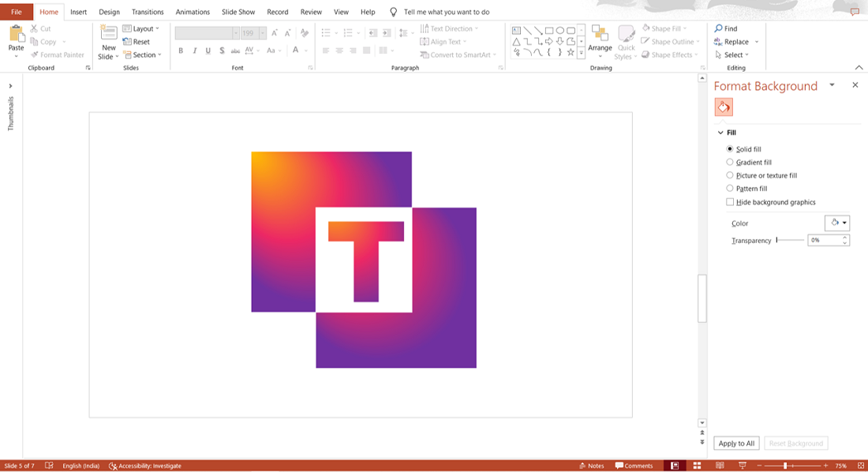Click zoom in plus button
Image resolution: width=868 pixels, height=472 pixels.
[825, 466]
